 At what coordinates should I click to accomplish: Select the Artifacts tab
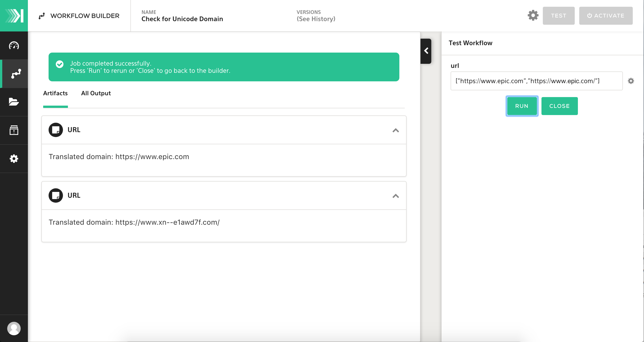click(55, 93)
